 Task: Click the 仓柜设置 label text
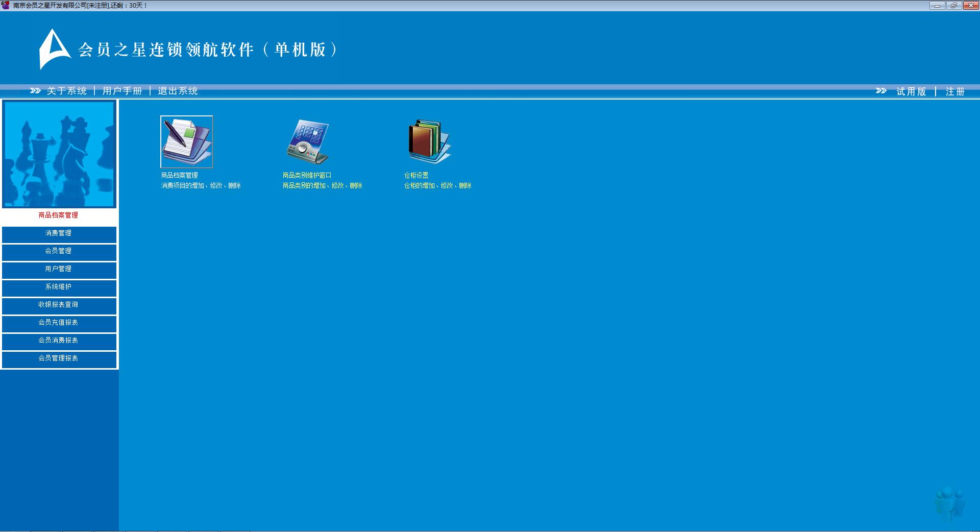pyautogui.click(x=416, y=175)
